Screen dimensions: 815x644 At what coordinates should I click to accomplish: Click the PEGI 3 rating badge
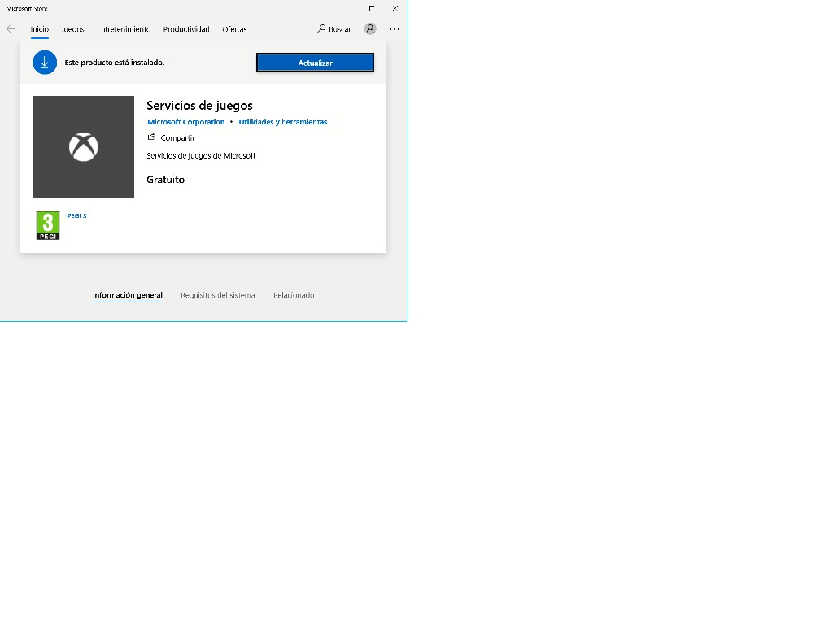point(48,225)
